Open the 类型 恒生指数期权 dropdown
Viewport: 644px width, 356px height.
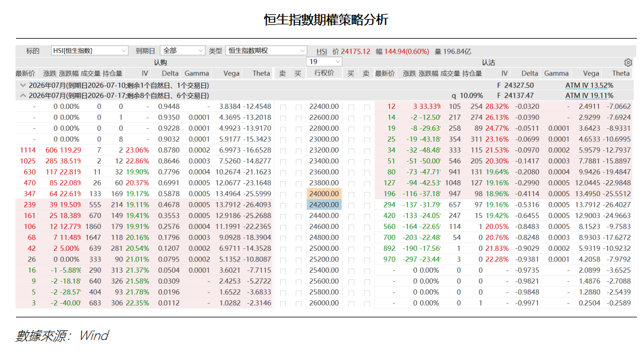point(266,51)
